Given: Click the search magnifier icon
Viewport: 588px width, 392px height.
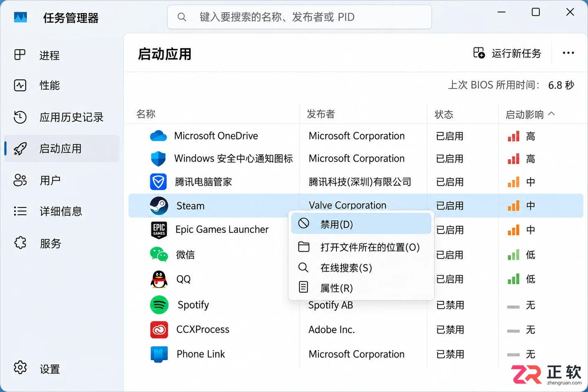Looking at the screenshot, I should click(182, 17).
